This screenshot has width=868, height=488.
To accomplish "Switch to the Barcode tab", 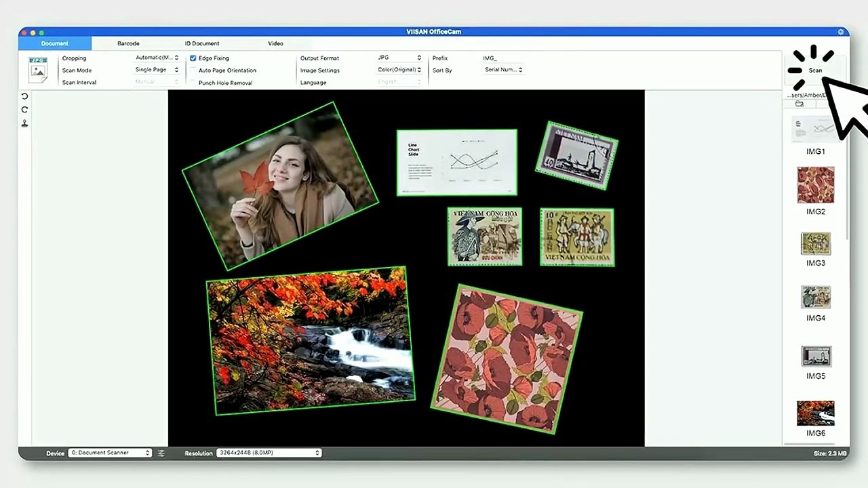I will coord(128,43).
